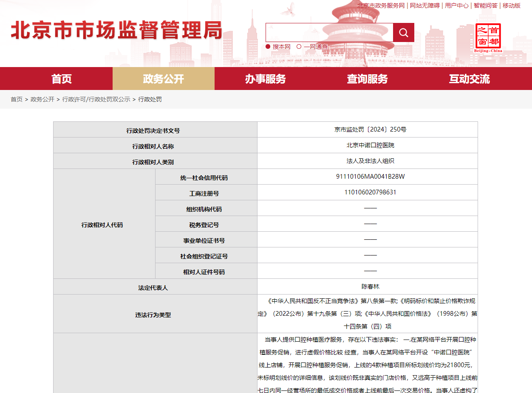Select the paragraph starting 当事人提供口腔种植医疗服务
Viewport: 532px width, 393px height.
click(x=368, y=365)
